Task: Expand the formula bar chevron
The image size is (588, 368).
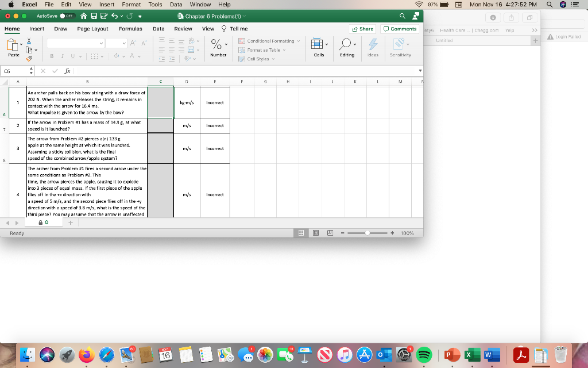Action: 420,71
